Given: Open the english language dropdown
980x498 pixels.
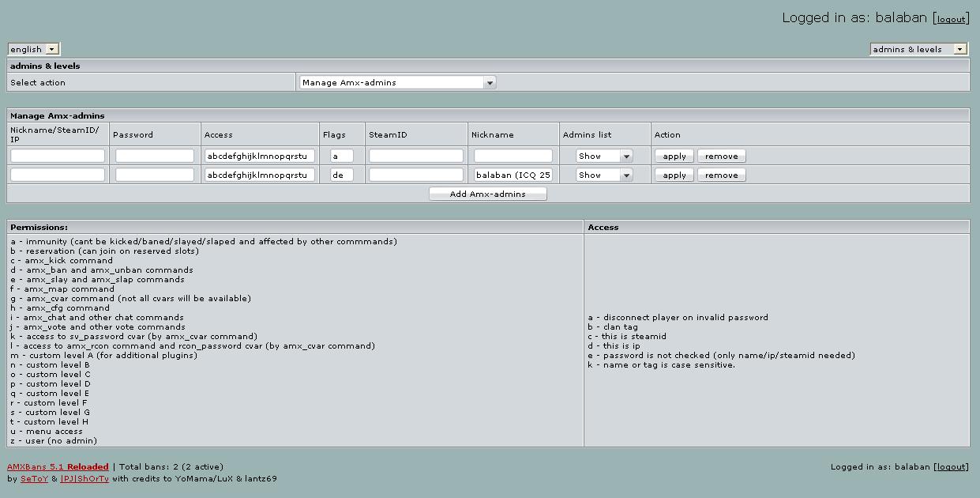Looking at the screenshot, I should click(34, 49).
